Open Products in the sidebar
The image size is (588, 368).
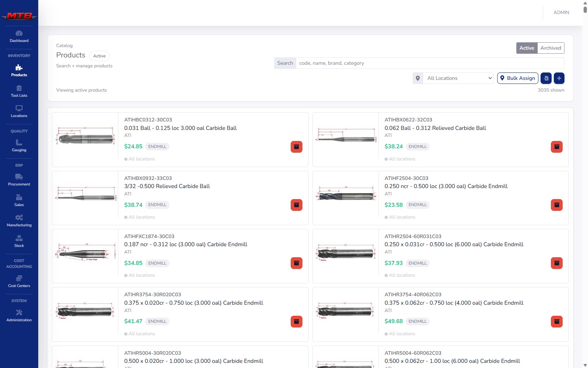pyautogui.click(x=19, y=71)
